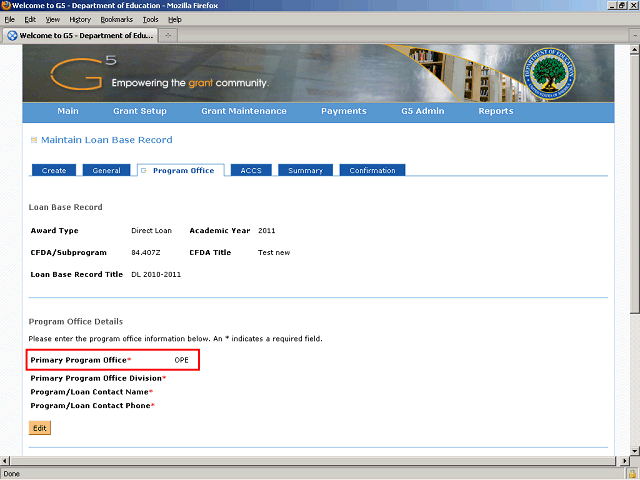Switch to the Create tab
The image size is (640, 480).
coord(54,170)
